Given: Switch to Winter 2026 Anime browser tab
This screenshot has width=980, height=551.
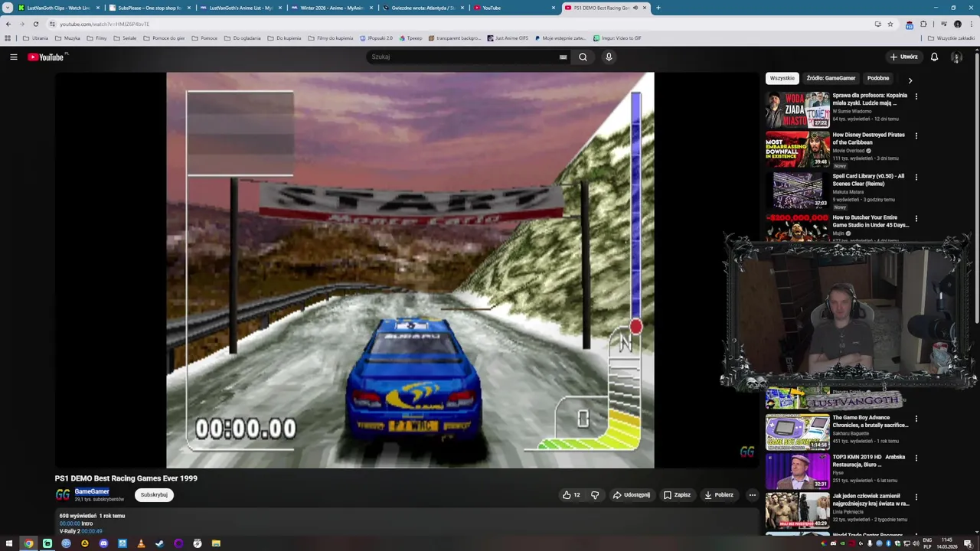Looking at the screenshot, I should [x=332, y=8].
